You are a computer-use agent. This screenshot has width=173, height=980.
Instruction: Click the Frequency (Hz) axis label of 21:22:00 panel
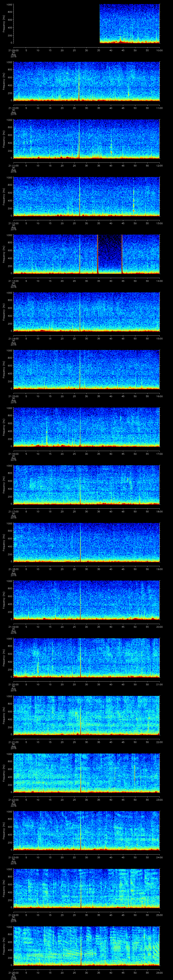click(4, 773)
